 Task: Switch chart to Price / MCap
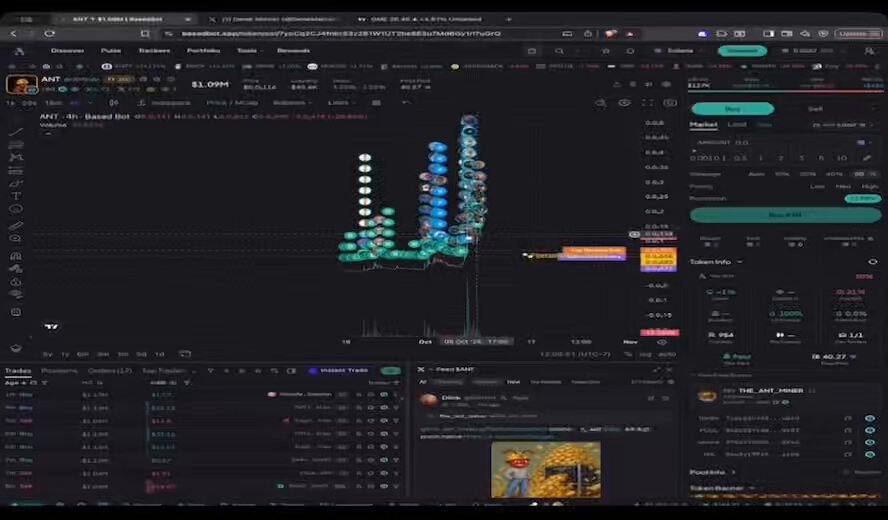[x=232, y=103]
